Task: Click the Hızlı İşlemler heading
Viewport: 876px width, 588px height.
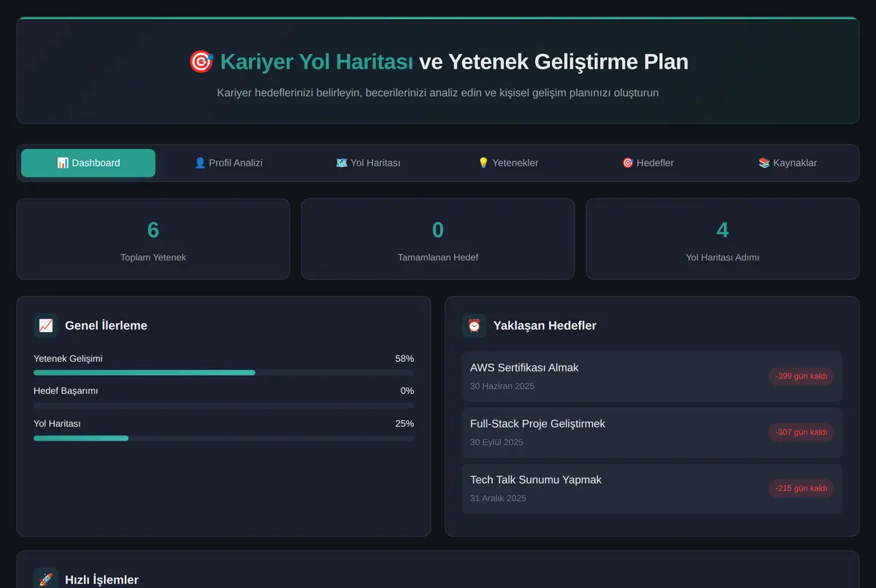Action: pos(101,580)
